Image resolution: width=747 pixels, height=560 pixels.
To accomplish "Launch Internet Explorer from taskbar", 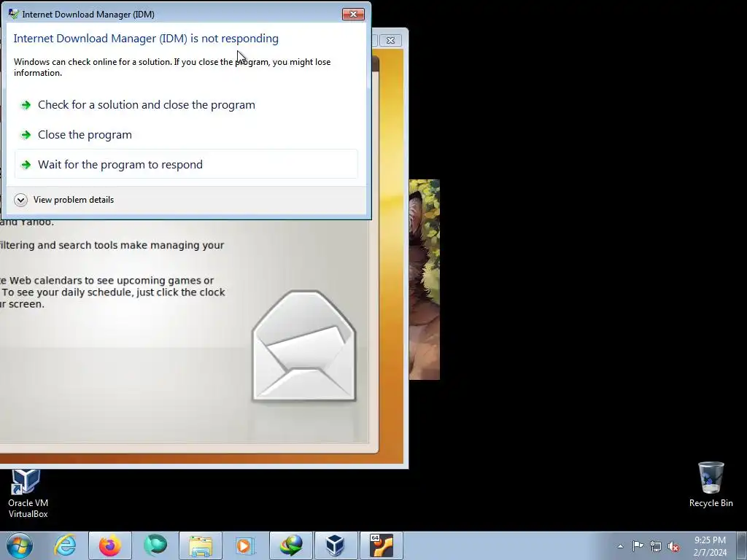I will [x=65, y=545].
